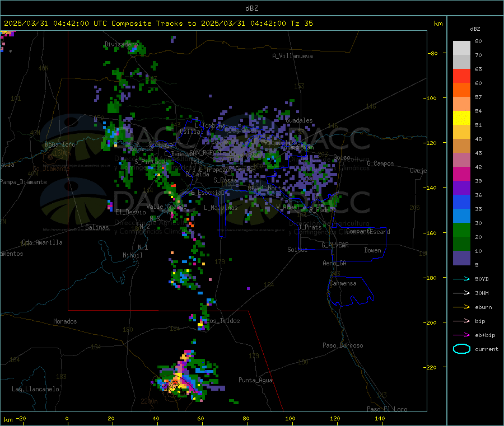Screen dimensions: 504x426
Task: Click the blue 36 dBZ legend swatch
Action: (x=461, y=202)
